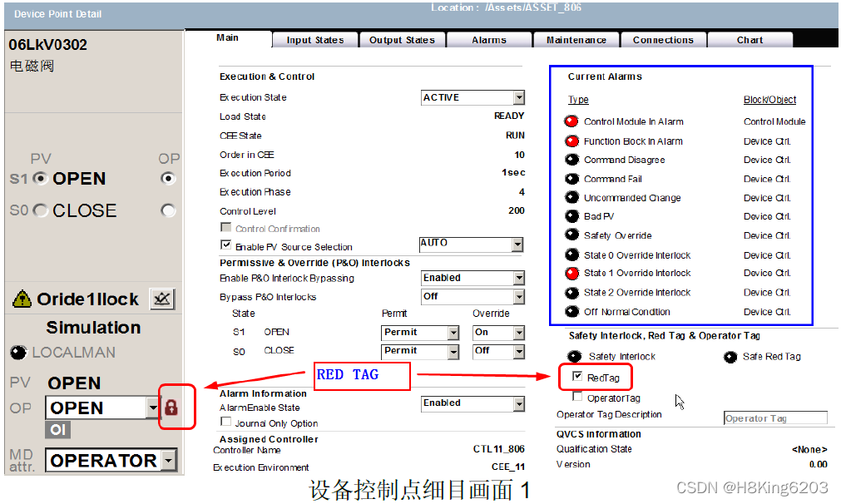This screenshot has width=841, height=504.
Task: Click the Control Level value 200
Action: click(x=517, y=210)
